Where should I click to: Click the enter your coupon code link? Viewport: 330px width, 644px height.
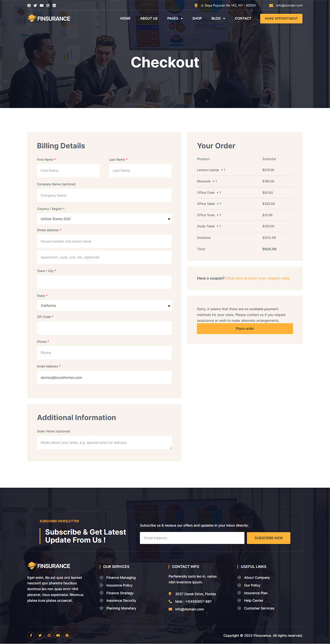(257, 278)
